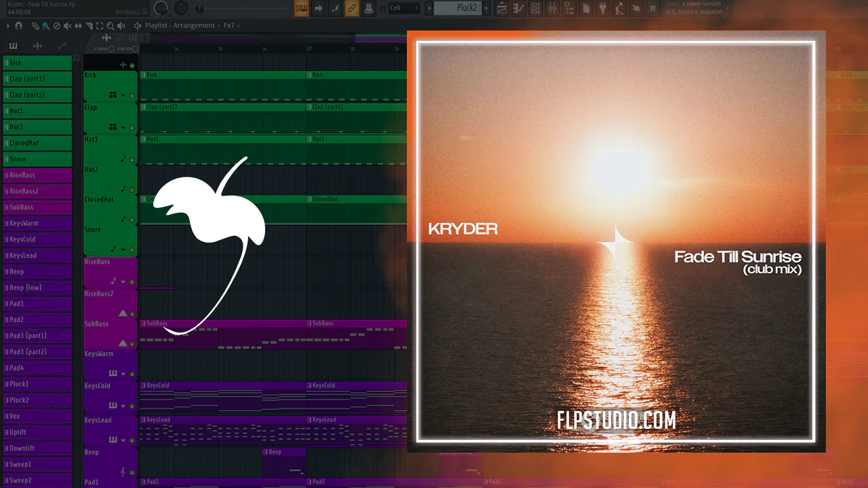Expand the arrow after Fx7 in the breadcrumb
This screenshot has width=868, height=488.
click(x=240, y=26)
